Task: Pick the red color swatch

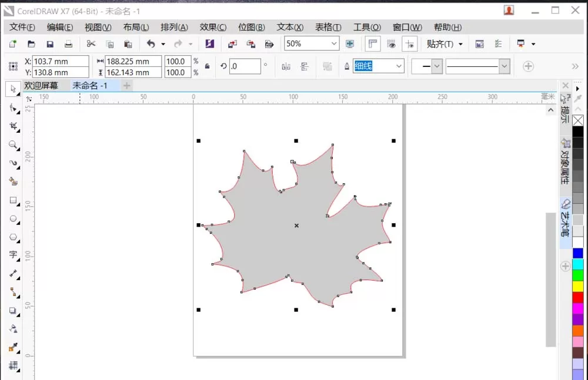Action: pyautogui.click(x=578, y=298)
